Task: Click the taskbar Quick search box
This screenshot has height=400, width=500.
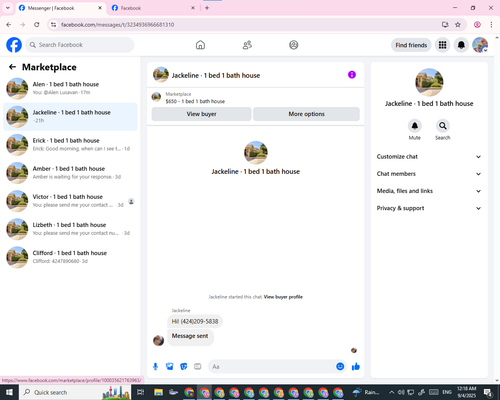Action: 75,392
